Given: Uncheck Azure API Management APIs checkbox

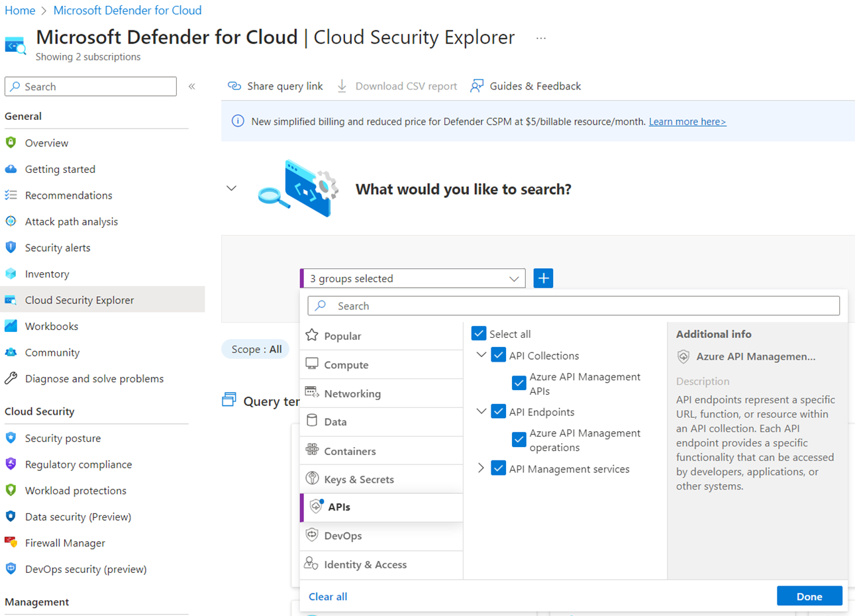Looking at the screenshot, I should pyautogui.click(x=519, y=383).
